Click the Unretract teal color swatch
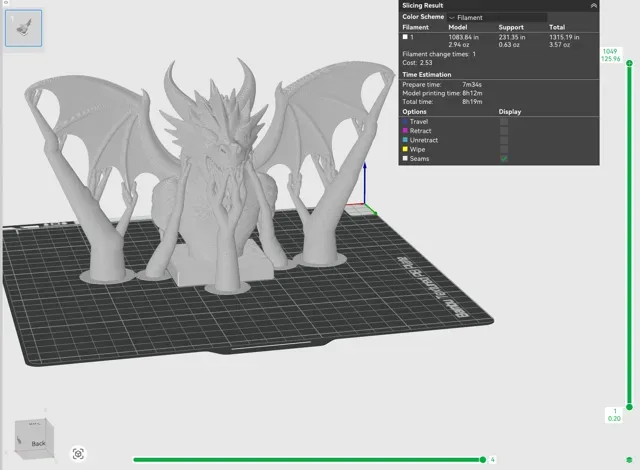Image resolution: width=640 pixels, height=470 pixels. click(x=405, y=140)
